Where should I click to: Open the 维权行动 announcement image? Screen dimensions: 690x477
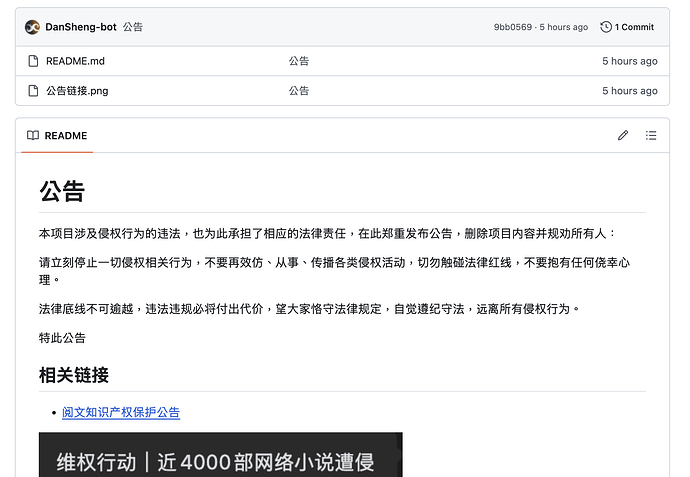click(220, 455)
